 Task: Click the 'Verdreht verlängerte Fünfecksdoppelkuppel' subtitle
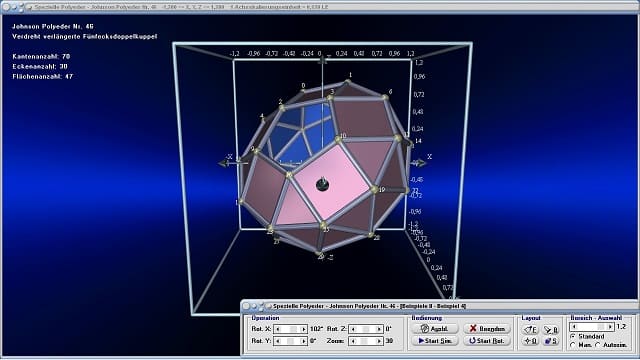[x=84, y=36]
